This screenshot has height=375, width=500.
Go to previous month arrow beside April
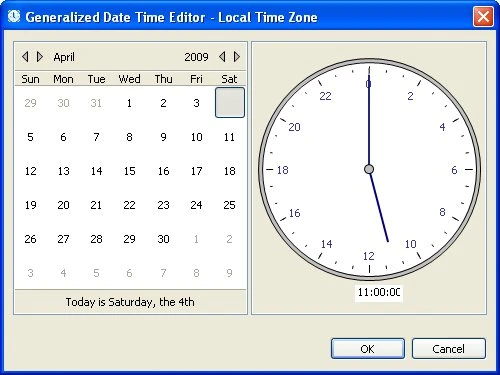pyautogui.click(x=25, y=57)
